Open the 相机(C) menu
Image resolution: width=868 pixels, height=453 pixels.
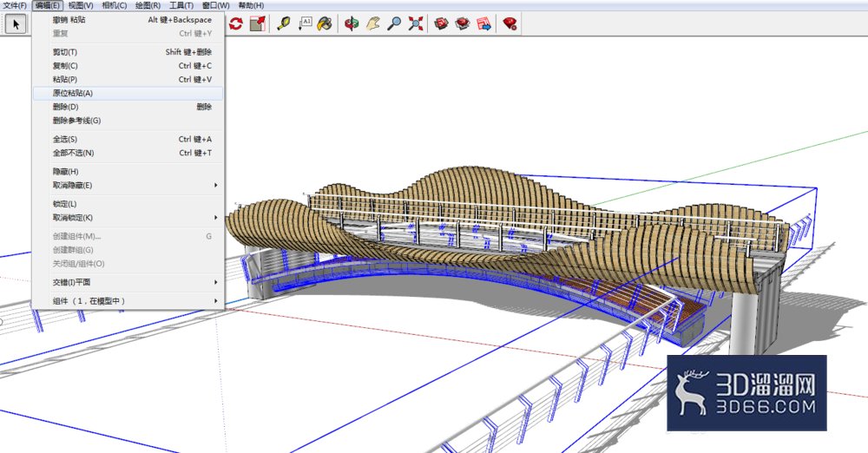point(114,5)
